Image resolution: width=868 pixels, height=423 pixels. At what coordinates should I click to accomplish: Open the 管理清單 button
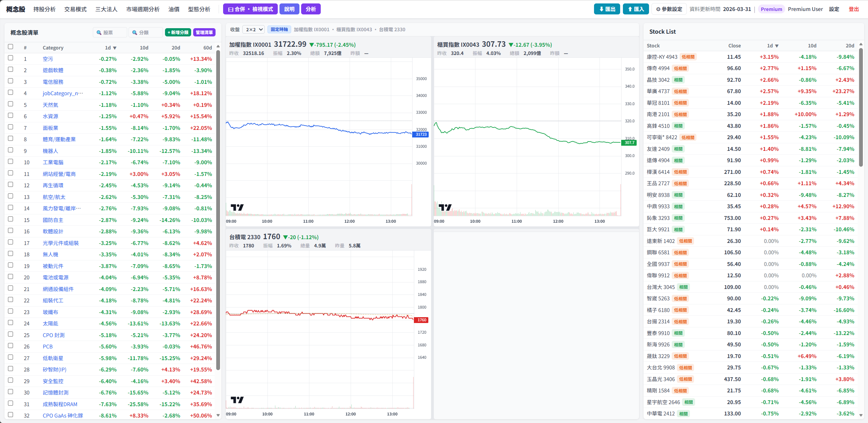pyautogui.click(x=204, y=32)
